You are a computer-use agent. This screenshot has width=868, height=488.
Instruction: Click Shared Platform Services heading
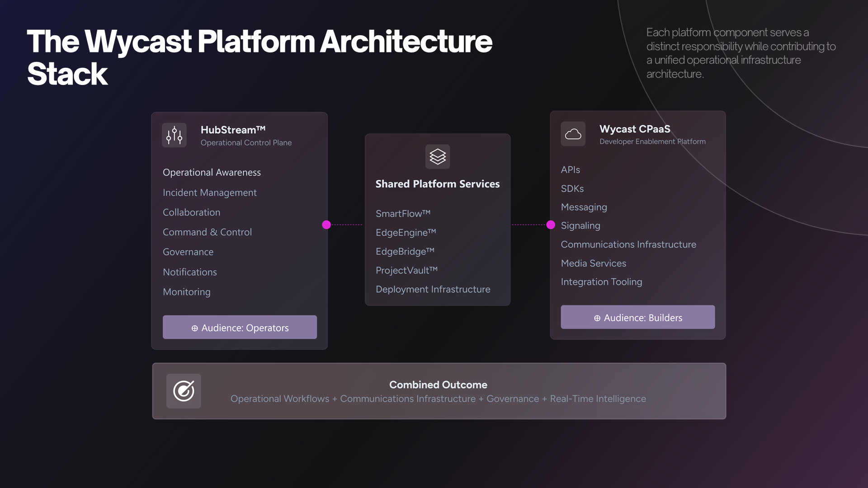coord(438,184)
